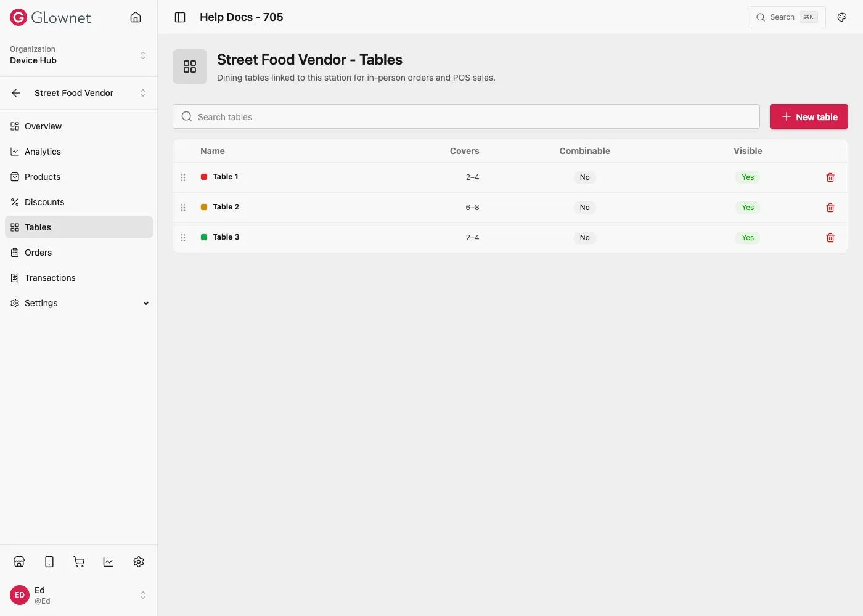Click the green color dot for Table 3
Image resolution: width=863 pixels, height=616 pixels.
pos(204,237)
